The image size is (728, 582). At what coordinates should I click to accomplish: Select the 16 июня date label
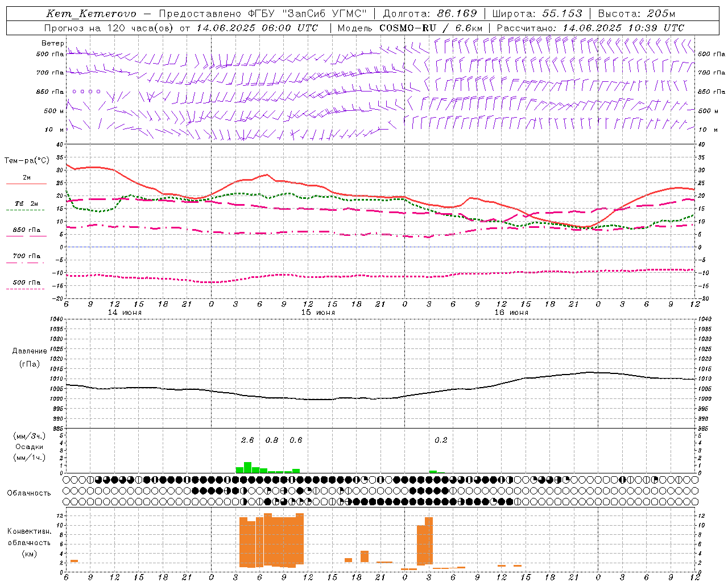(511, 313)
